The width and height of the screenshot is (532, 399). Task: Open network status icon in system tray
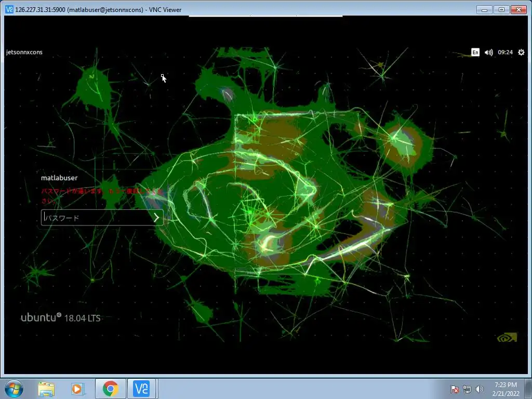pyautogui.click(x=467, y=389)
